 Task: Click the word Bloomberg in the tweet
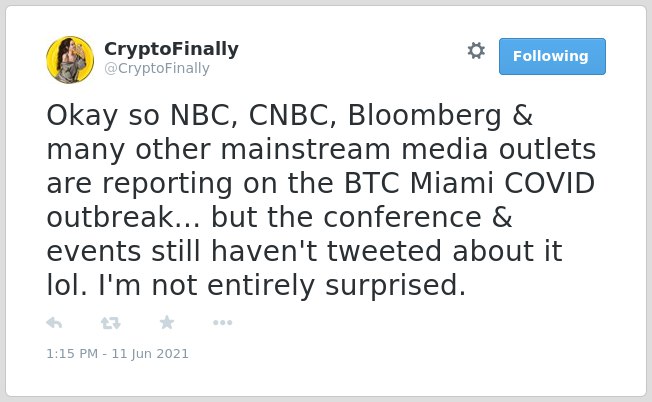click(425, 116)
